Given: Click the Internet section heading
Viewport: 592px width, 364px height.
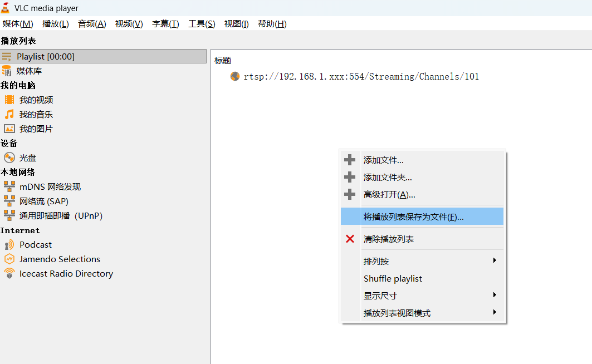Looking at the screenshot, I should (x=20, y=230).
